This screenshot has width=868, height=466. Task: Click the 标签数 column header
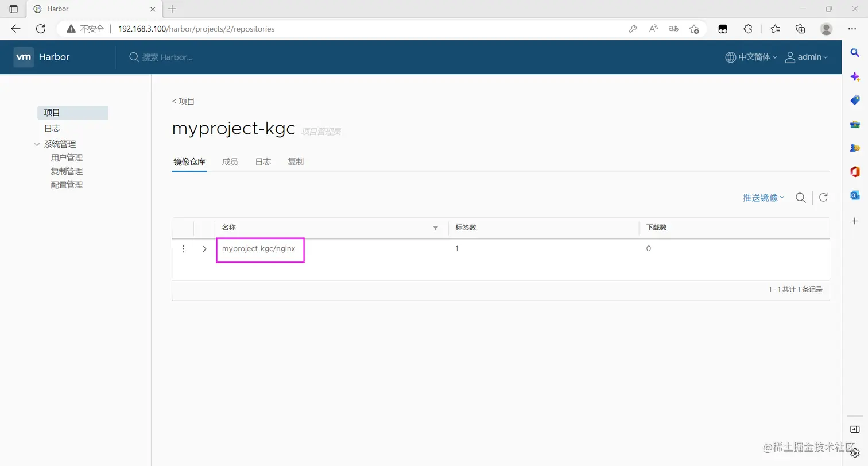point(466,228)
